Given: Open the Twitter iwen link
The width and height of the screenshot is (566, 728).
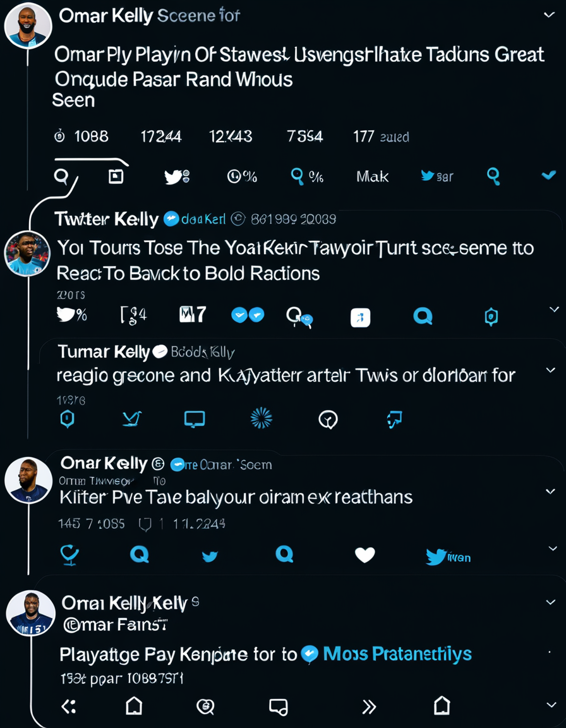Looking at the screenshot, I should pyautogui.click(x=448, y=557).
